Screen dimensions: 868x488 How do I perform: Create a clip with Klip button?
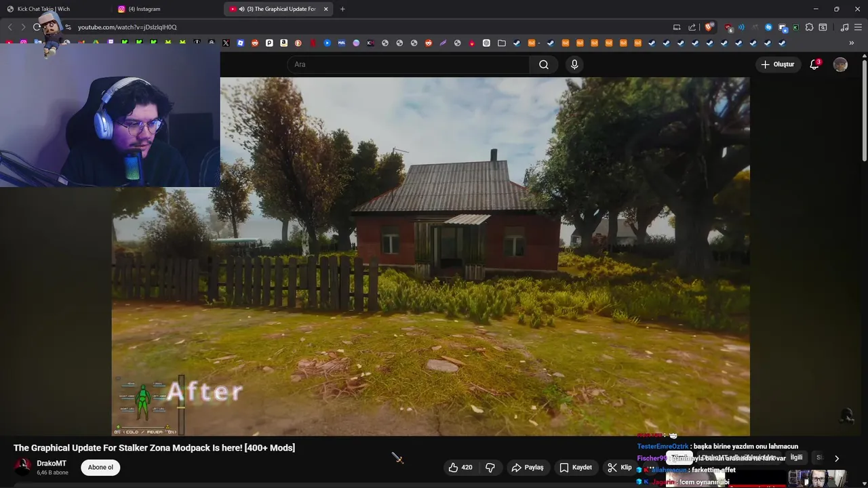point(620,467)
